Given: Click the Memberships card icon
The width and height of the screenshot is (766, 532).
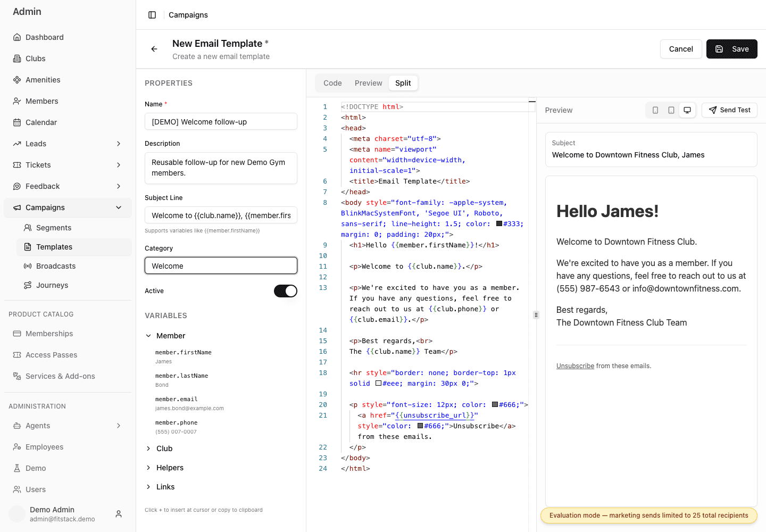Looking at the screenshot, I should tap(17, 334).
